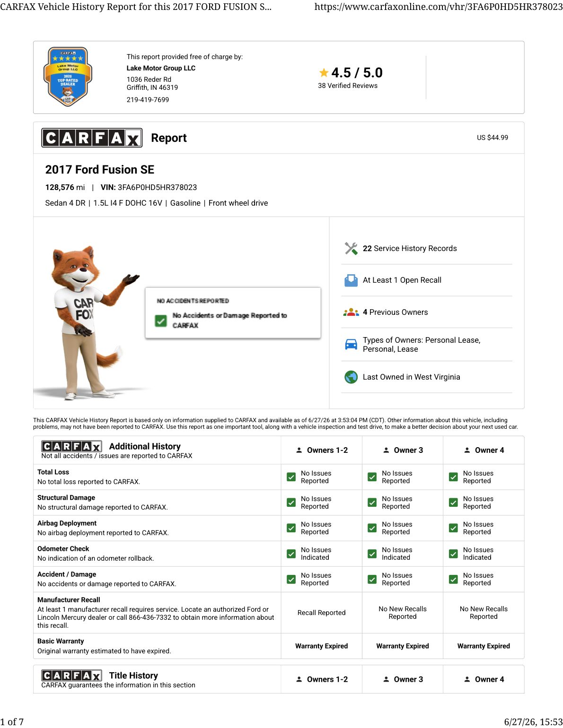Click person icon beside Owner 3 in Additional History
Screen dimensions: 563x728
click(386, 450)
